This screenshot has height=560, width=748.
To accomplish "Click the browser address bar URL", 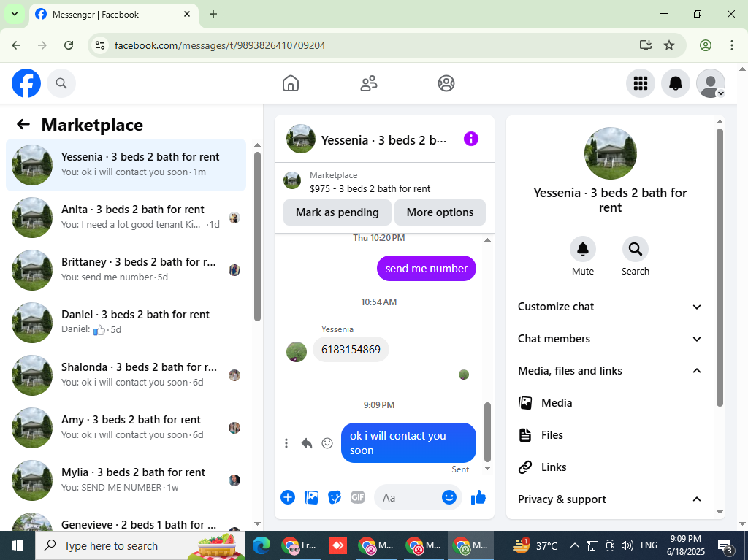I will (x=220, y=45).
